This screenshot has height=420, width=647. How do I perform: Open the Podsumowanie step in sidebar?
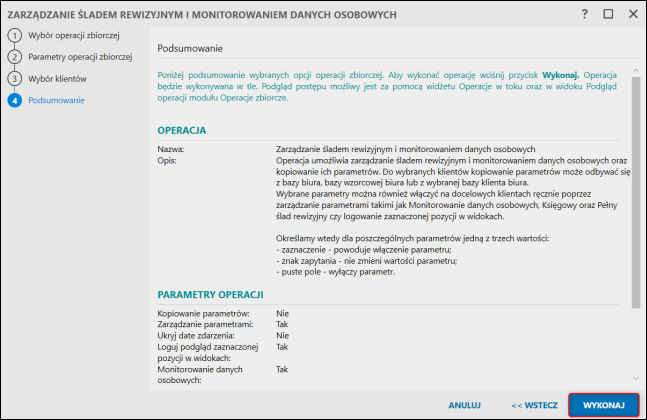click(x=56, y=100)
